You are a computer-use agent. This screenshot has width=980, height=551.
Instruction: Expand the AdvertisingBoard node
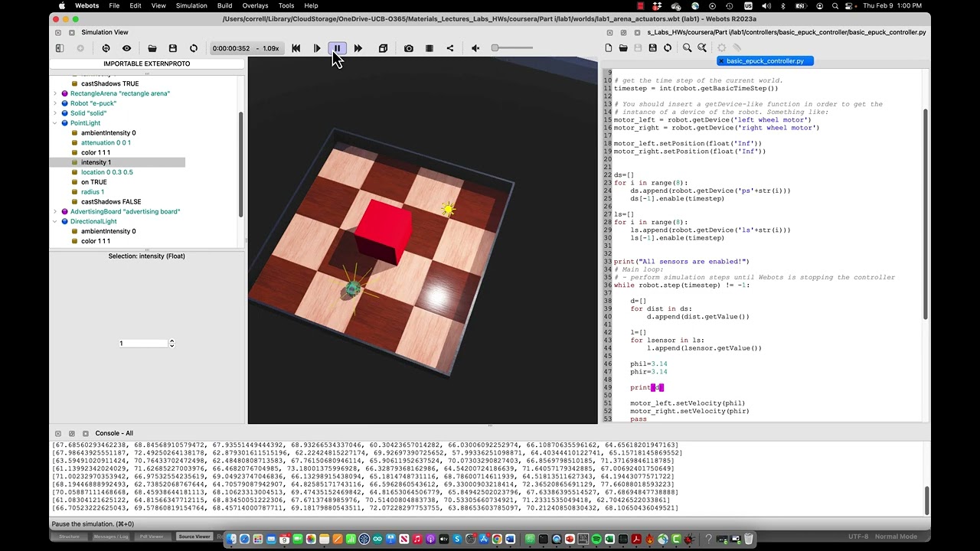coord(55,211)
